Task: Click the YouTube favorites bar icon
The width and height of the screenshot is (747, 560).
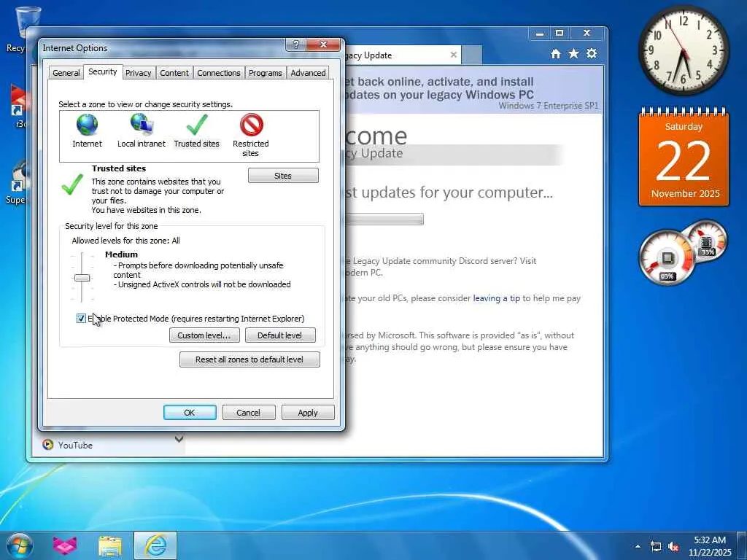Action: (x=47, y=445)
